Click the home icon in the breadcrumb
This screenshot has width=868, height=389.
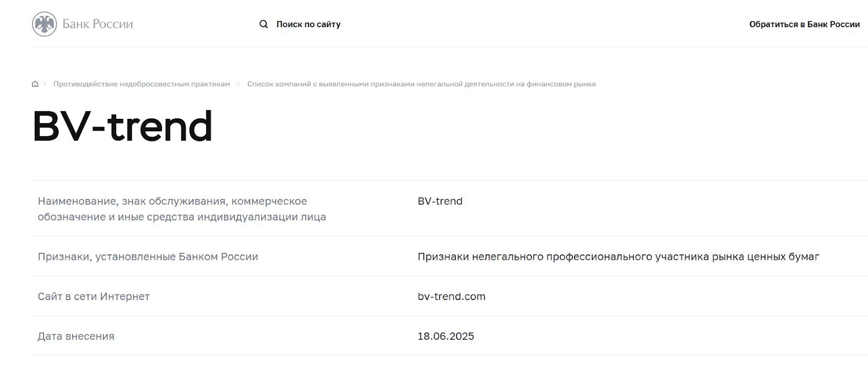[x=34, y=84]
